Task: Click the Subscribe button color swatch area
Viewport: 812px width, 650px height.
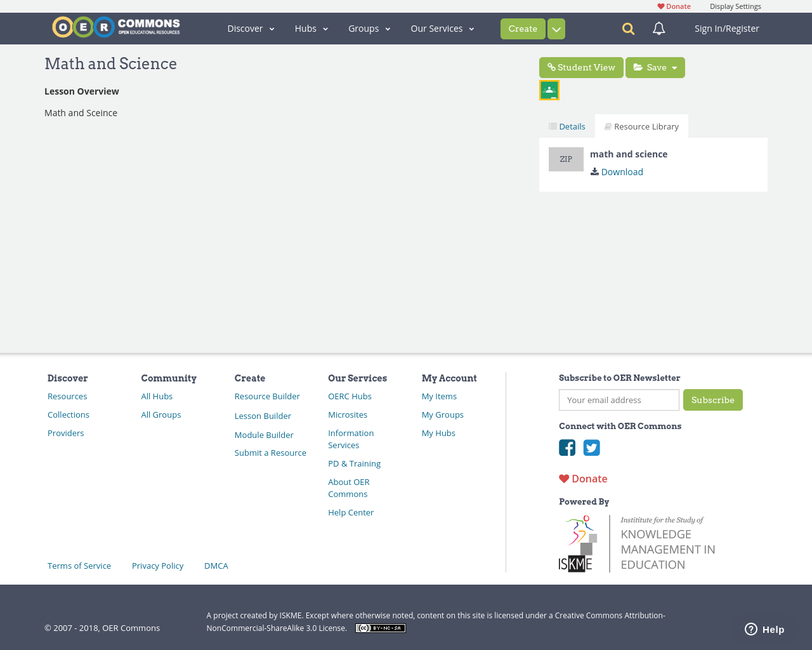Action: coord(713,400)
